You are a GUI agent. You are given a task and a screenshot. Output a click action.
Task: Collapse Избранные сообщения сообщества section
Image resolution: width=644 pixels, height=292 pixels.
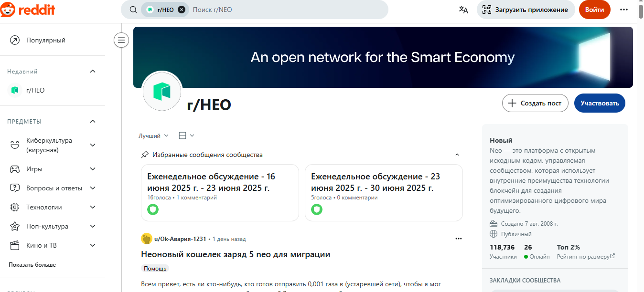pos(457,155)
